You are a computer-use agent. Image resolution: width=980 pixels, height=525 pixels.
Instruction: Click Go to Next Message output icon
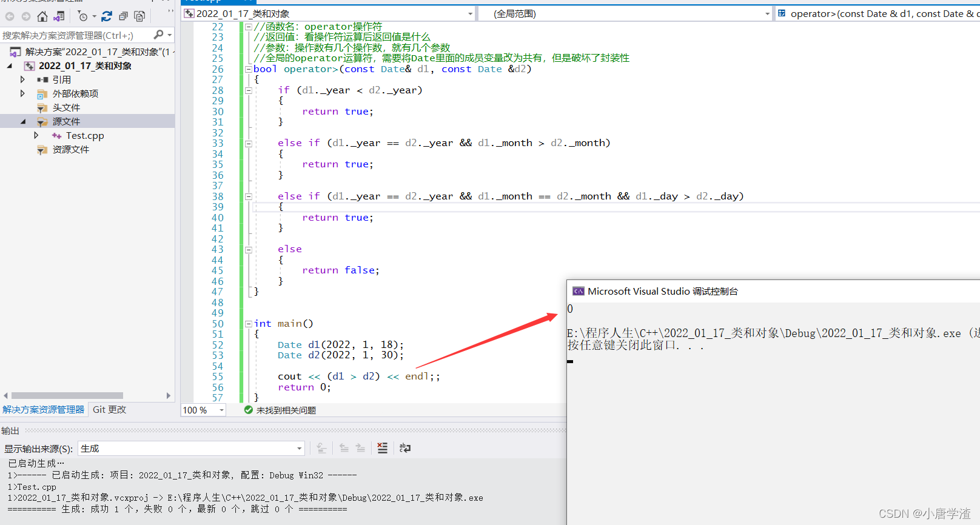[x=360, y=448]
